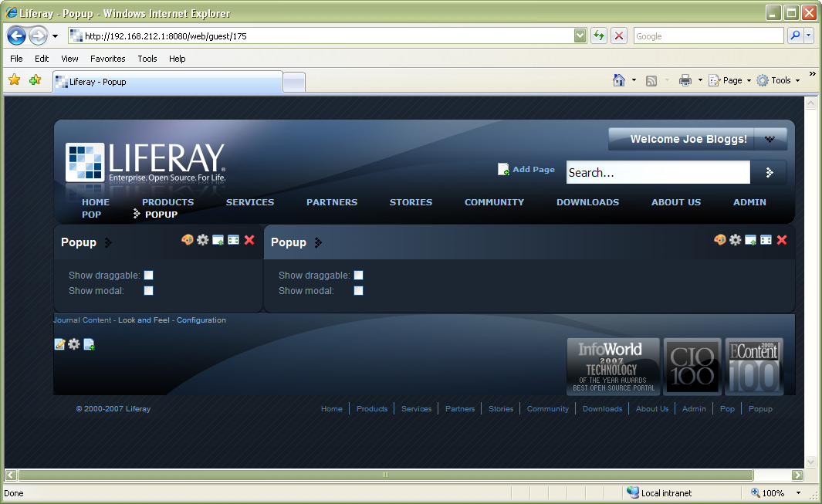822x504 pixels.
Task: Open a new blank browser tab
Action: [x=294, y=83]
